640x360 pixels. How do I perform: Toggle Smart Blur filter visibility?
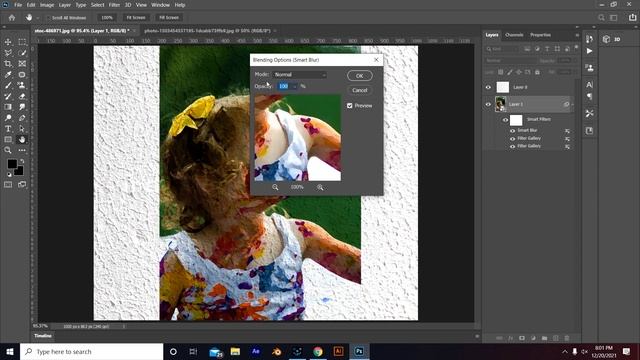coord(513,131)
